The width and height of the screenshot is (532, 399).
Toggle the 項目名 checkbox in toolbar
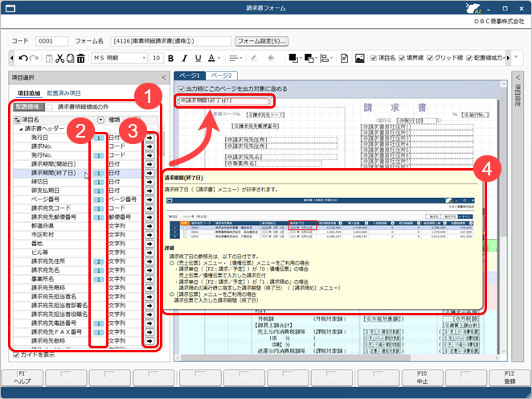(374, 58)
